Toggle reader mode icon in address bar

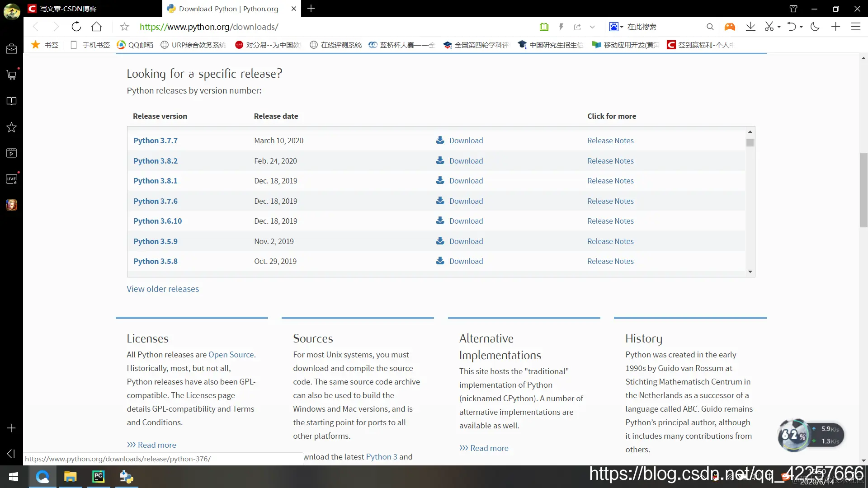coord(544,27)
